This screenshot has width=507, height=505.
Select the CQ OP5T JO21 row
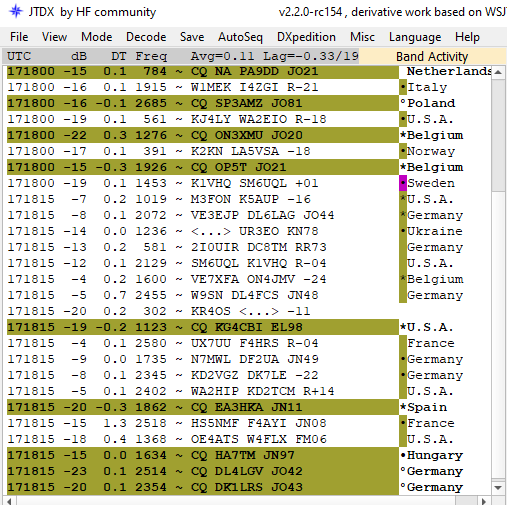203,167
